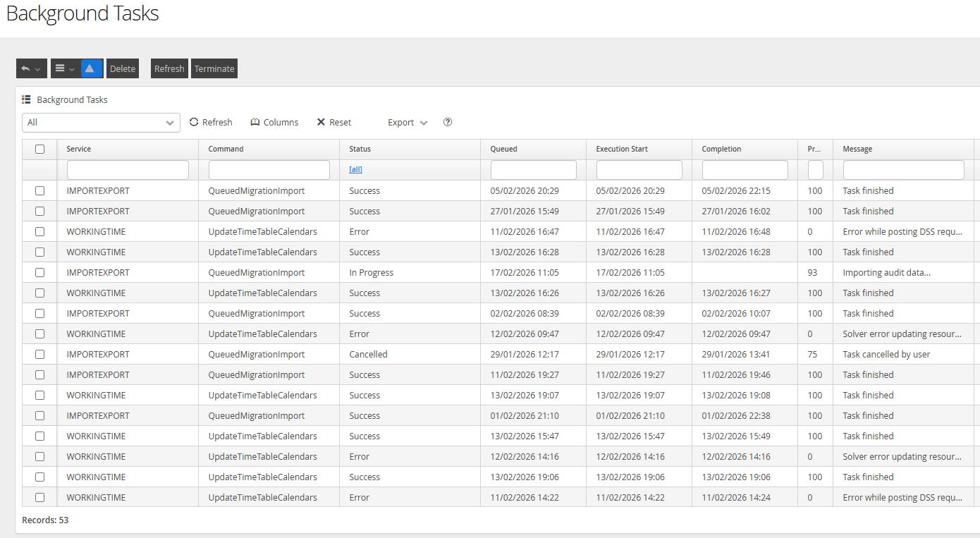Open the hamburger list menu in toolbar
The height and width of the screenshot is (538, 980).
point(65,68)
